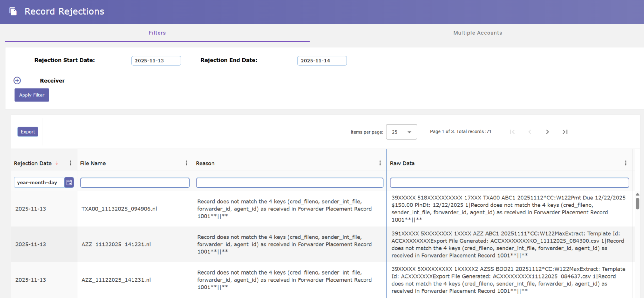Click the Rejection Start Date field
Screen dimensions: 644x298
coord(156,61)
